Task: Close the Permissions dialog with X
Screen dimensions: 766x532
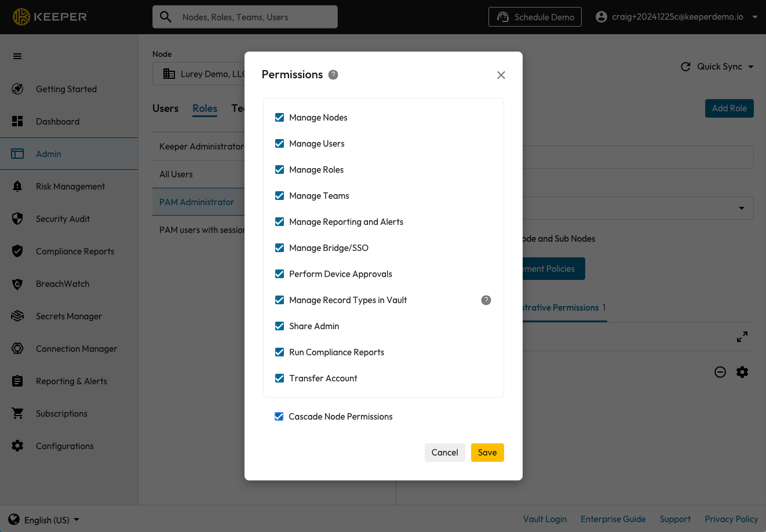Action: click(x=501, y=75)
